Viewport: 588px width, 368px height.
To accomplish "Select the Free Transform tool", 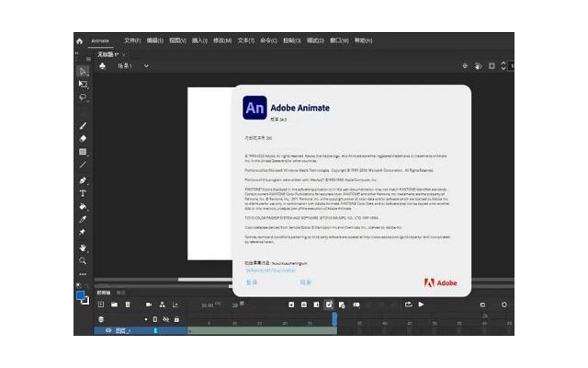I will tap(83, 84).
